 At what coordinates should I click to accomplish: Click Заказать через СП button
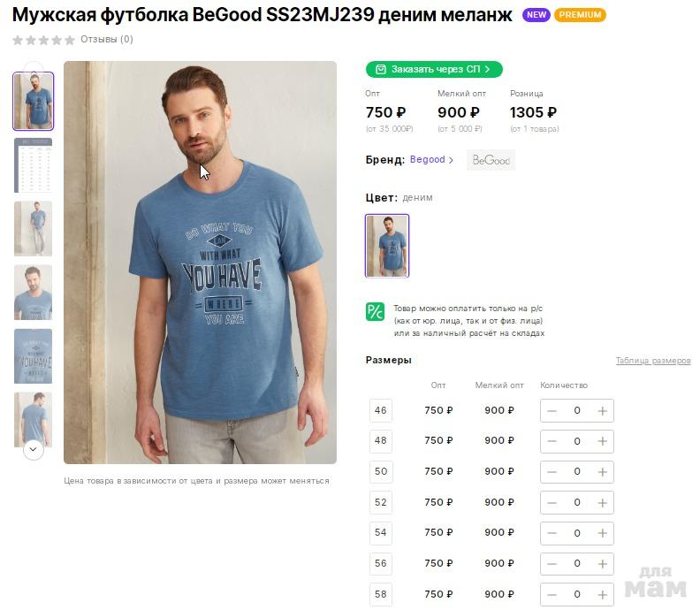coord(434,69)
